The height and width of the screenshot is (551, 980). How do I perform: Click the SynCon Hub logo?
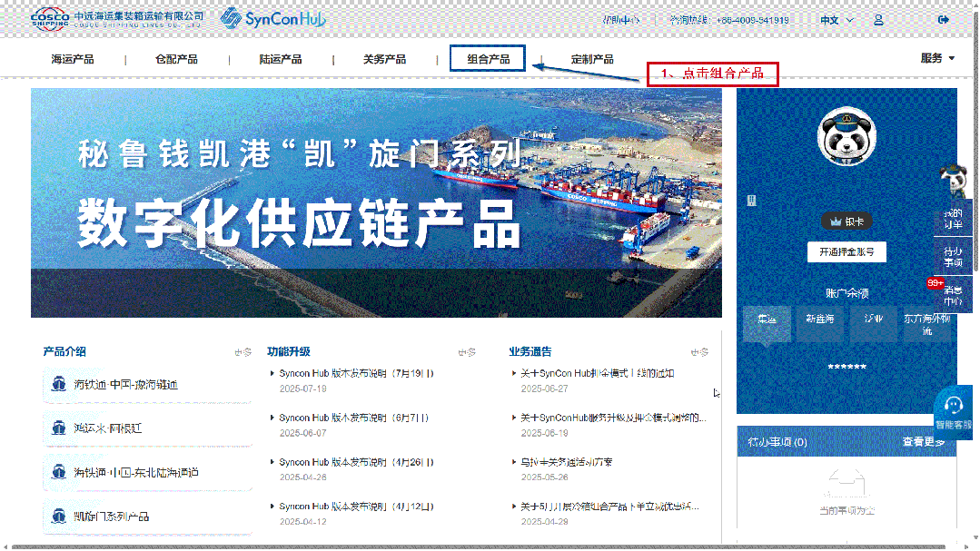[273, 19]
